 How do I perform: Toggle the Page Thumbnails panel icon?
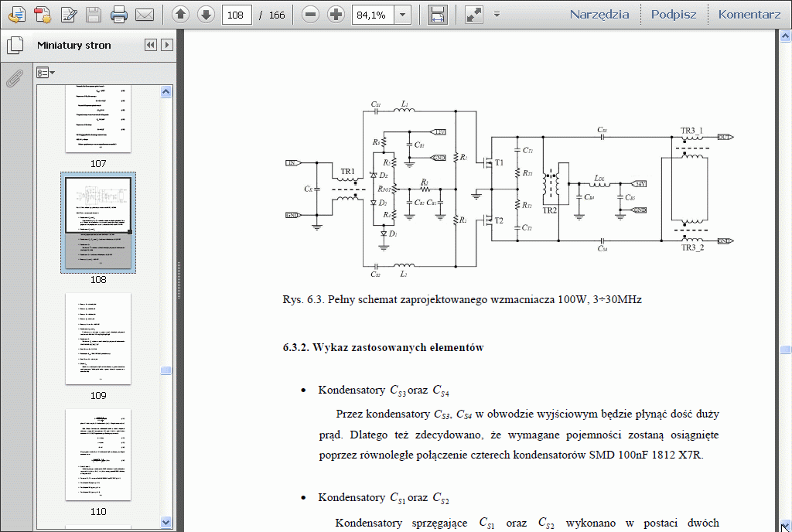click(14, 46)
